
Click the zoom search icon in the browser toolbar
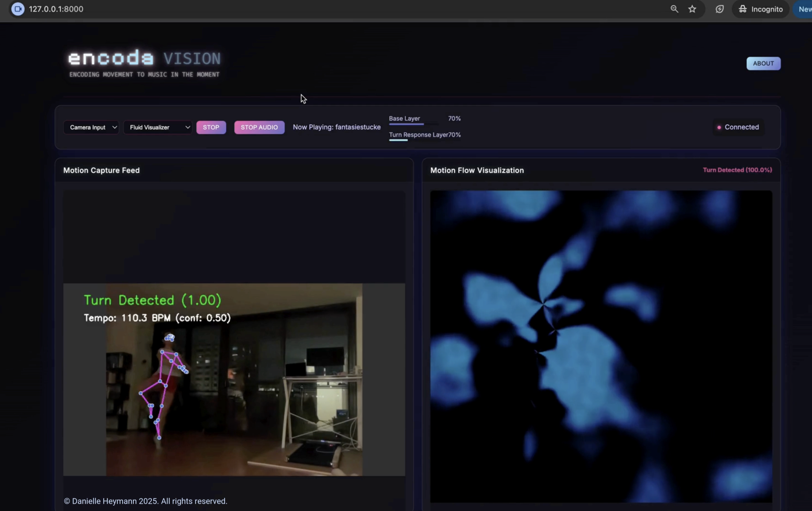pos(674,9)
